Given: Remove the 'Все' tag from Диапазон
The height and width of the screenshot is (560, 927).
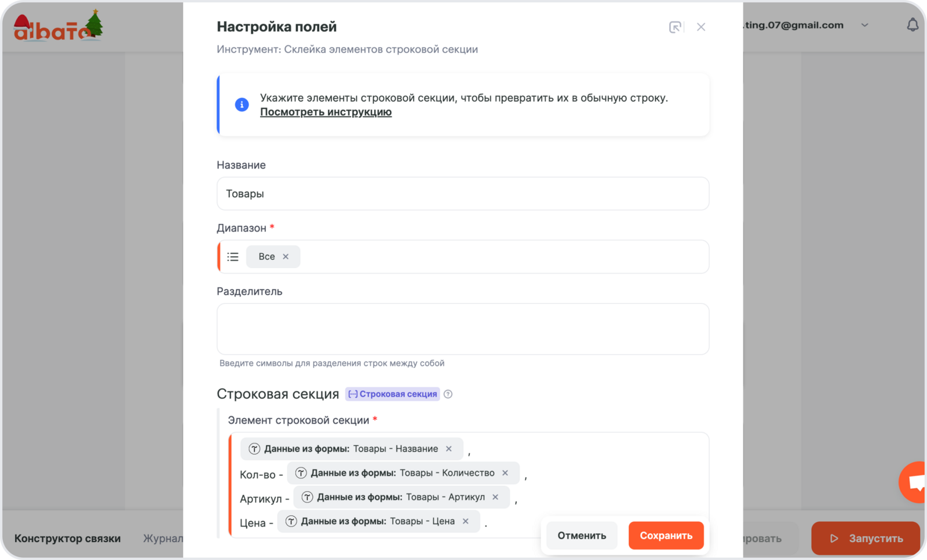Looking at the screenshot, I should coord(286,257).
